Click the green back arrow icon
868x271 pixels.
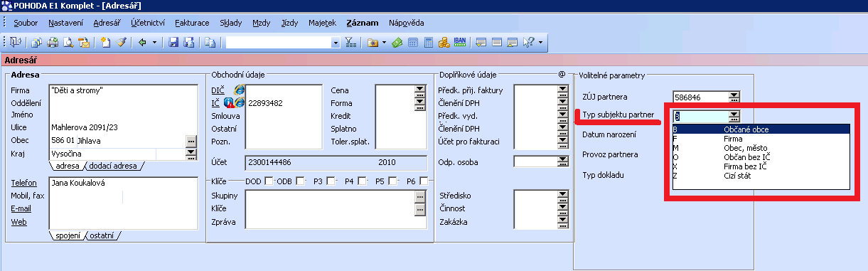pyautogui.click(x=142, y=43)
